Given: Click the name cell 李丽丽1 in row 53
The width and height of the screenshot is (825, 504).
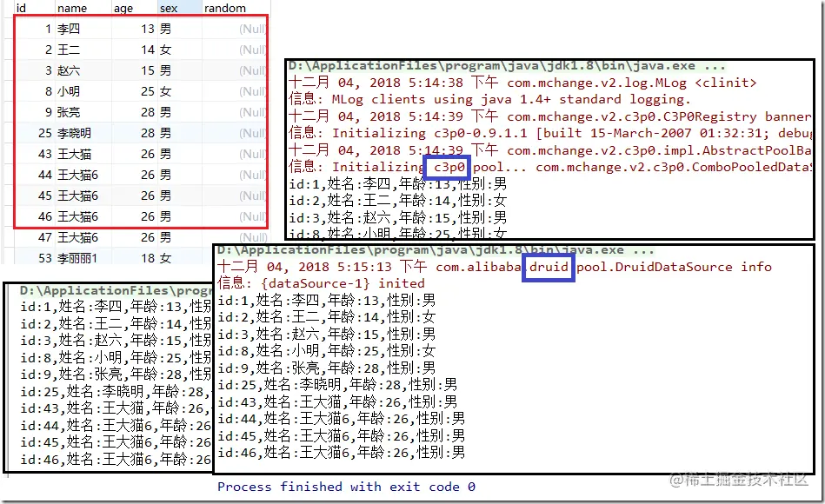Looking at the screenshot, I should [77, 258].
